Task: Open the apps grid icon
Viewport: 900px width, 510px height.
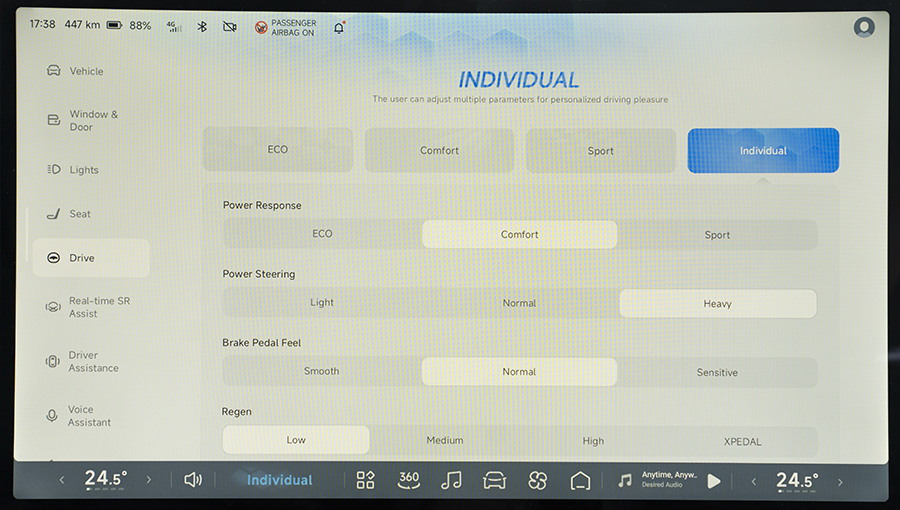Action: click(365, 480)
